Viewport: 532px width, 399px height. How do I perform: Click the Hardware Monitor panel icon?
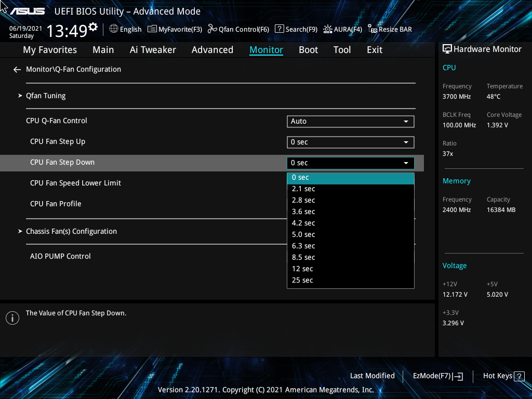[x=447, y=49]
